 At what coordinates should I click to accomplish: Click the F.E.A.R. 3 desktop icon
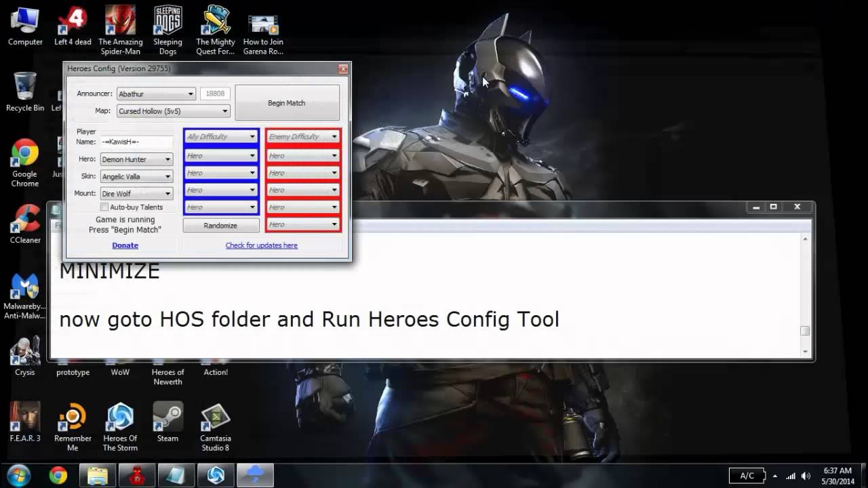click(x=25, y=422)
